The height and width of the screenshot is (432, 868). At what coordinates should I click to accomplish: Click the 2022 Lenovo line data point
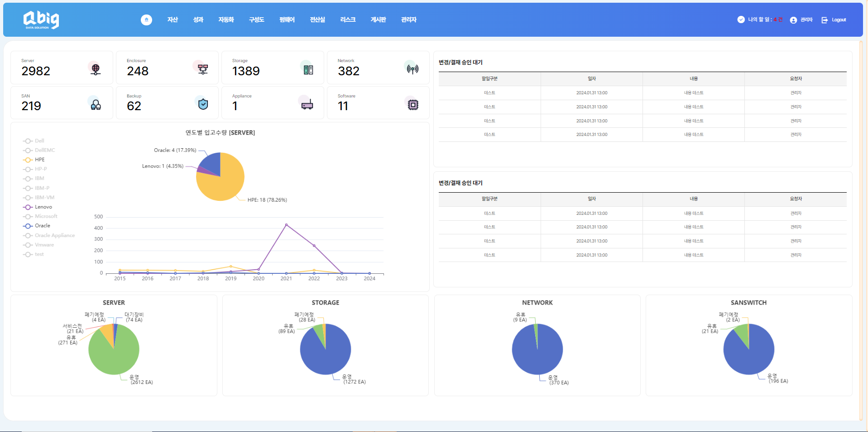[314, 246]
